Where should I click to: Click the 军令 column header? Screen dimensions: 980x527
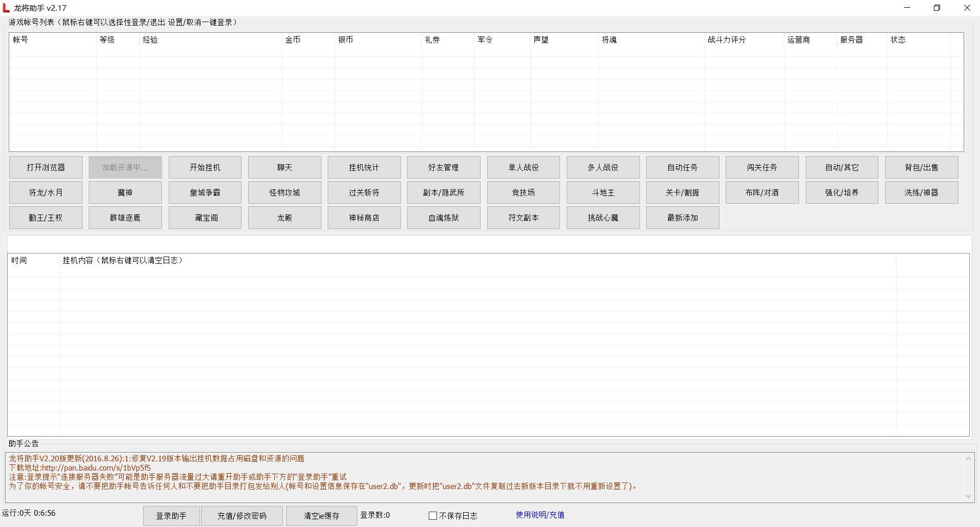point(502,40)
